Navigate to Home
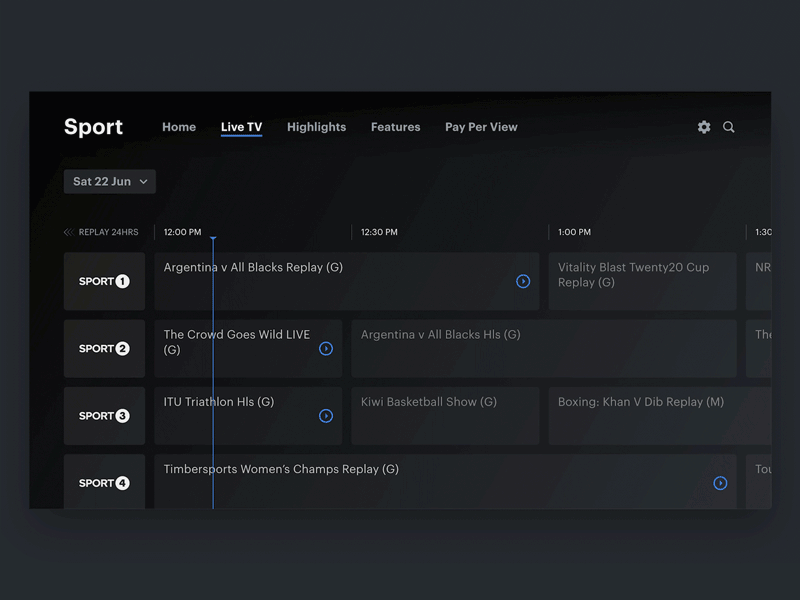This screenshot has height=600, width=800. (x=179, y=127)
